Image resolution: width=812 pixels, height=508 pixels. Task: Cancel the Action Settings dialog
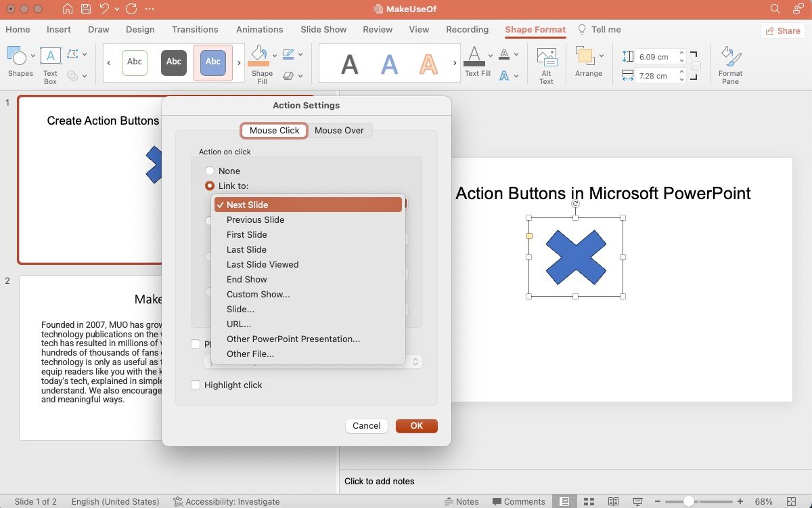click(x=366, y=425)
